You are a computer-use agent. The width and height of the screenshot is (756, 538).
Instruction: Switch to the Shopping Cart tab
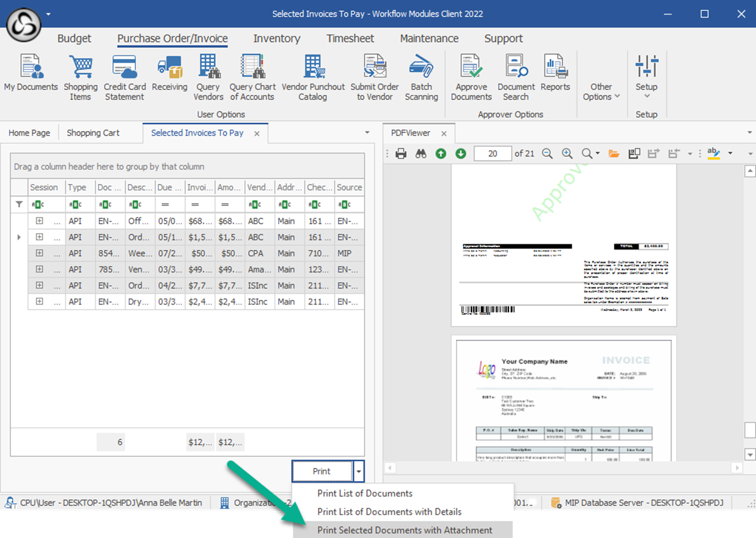[x=93, y=133]
